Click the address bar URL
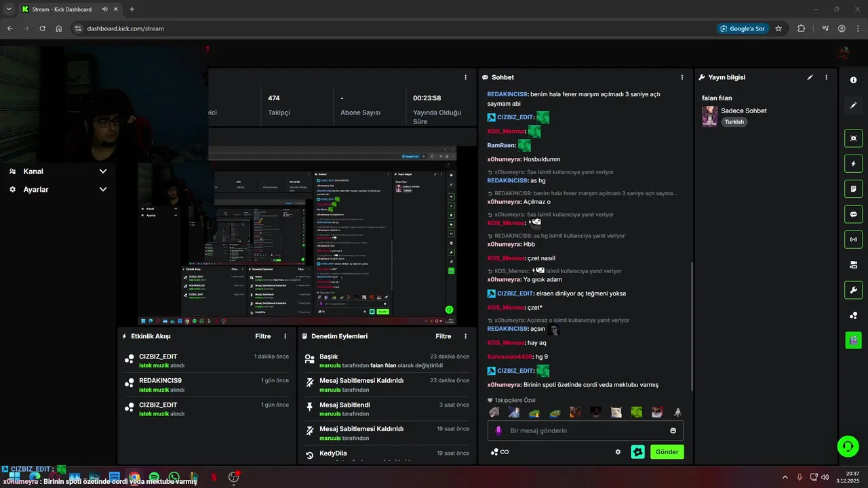The width and height of the screenshot is (868, 488). click(x=125, y=28)
